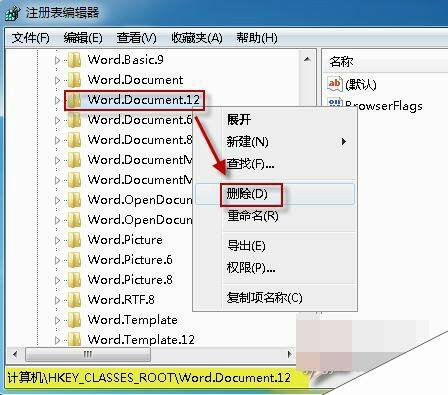This screenshot has height=395, width=448.
Task: Select 删除(D) to delete the key
Action: pos(275,194)
